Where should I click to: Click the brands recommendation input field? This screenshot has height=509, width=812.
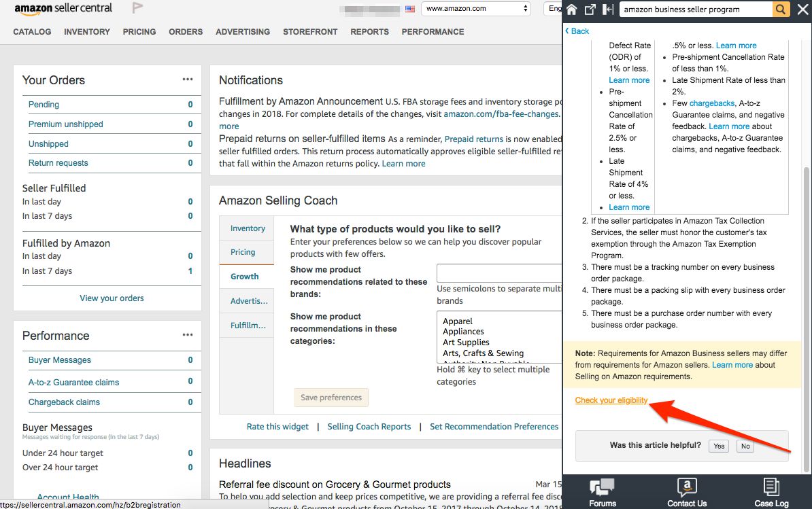[499, 273]
